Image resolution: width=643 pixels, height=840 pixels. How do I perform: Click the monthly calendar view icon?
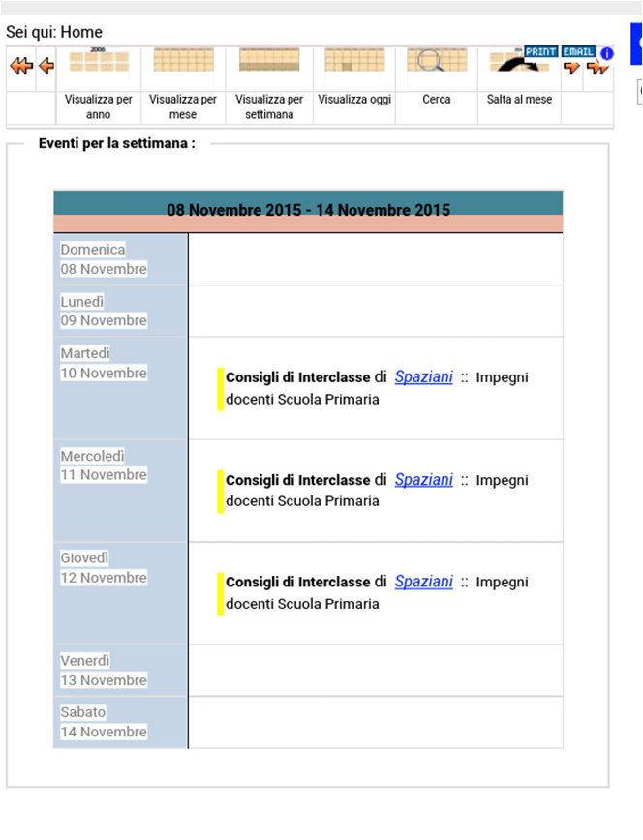click(x=183, y=60)
